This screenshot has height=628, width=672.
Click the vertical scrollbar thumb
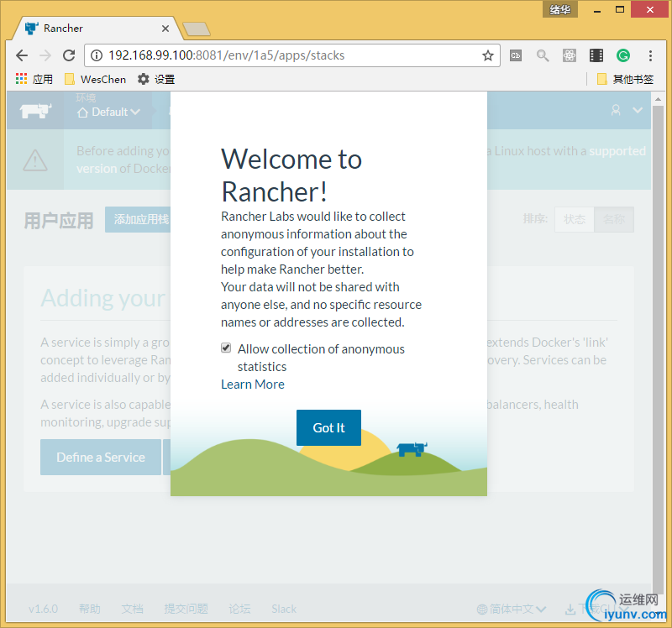tap(658, 349)
